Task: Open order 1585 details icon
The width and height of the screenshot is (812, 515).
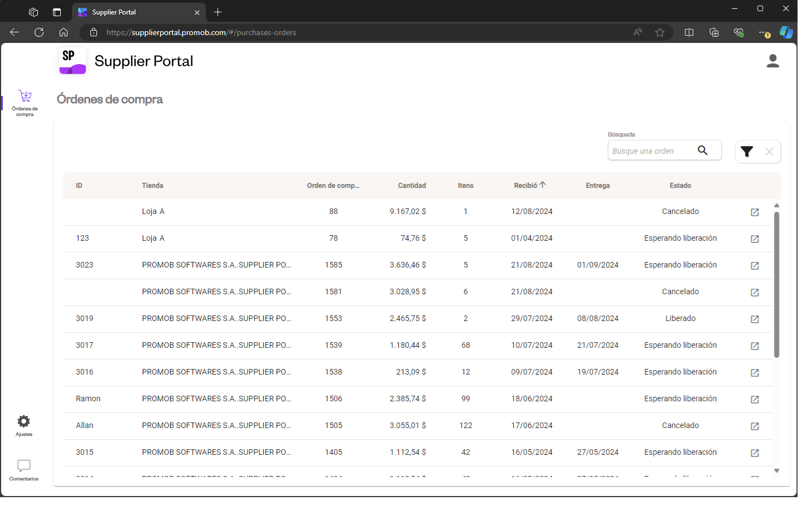Action: (755, 266)
